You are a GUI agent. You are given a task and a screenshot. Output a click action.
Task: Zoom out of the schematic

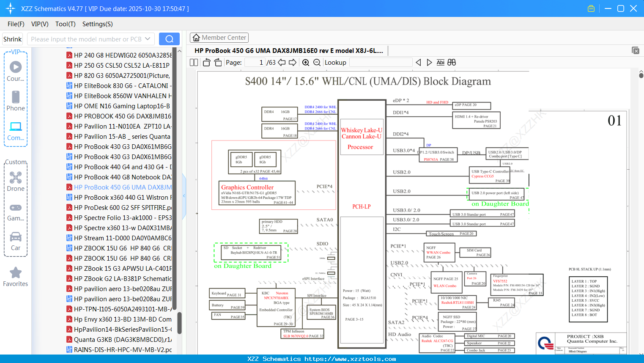tap(317, 62)
